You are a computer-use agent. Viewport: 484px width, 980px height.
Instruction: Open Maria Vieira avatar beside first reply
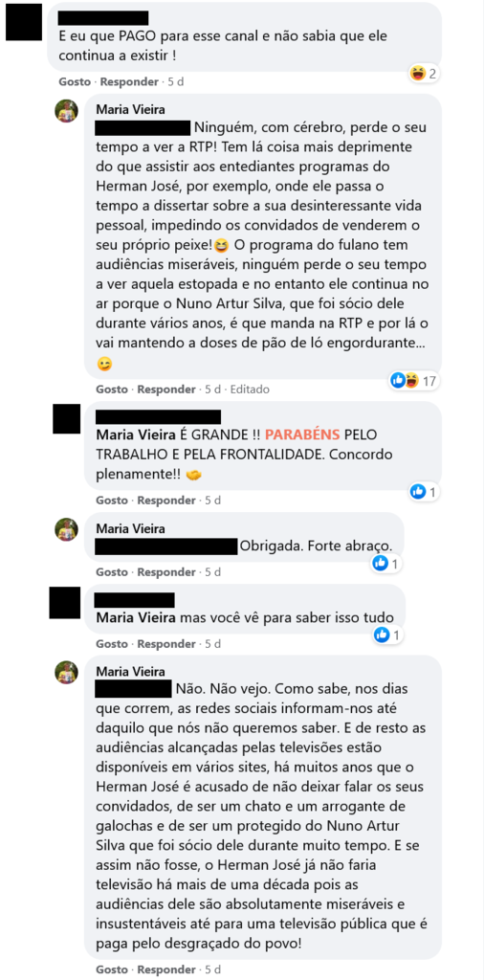(x=66, y=111)
